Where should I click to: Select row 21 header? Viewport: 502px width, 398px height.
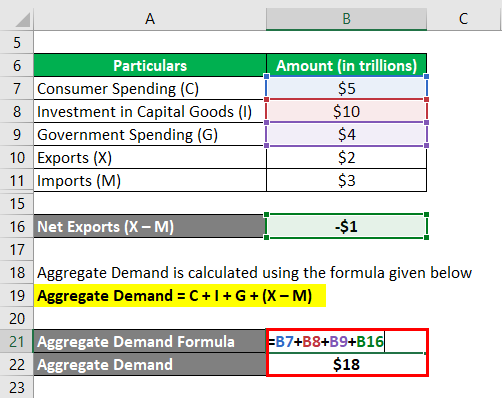tap(17, 341)
